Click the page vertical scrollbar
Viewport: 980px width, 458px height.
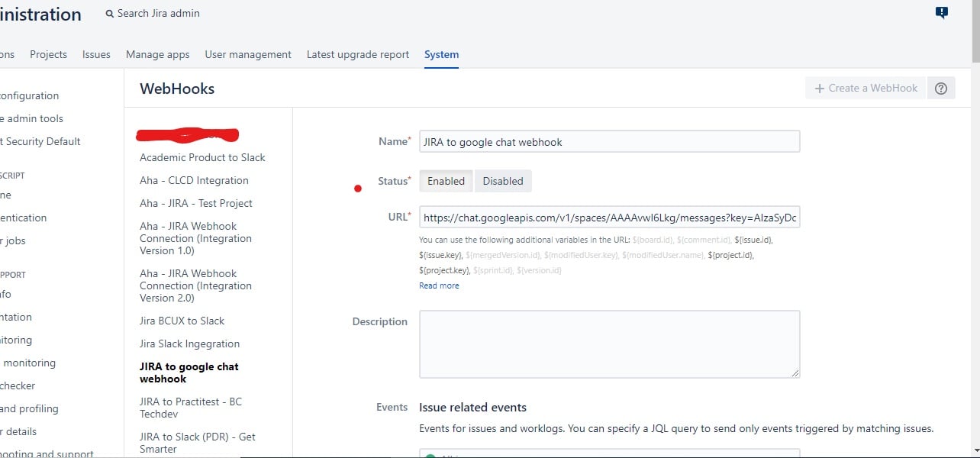[975, 229]
